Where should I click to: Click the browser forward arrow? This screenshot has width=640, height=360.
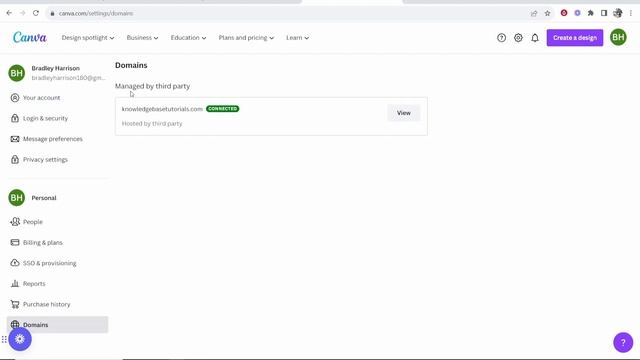tap(22, 13)
